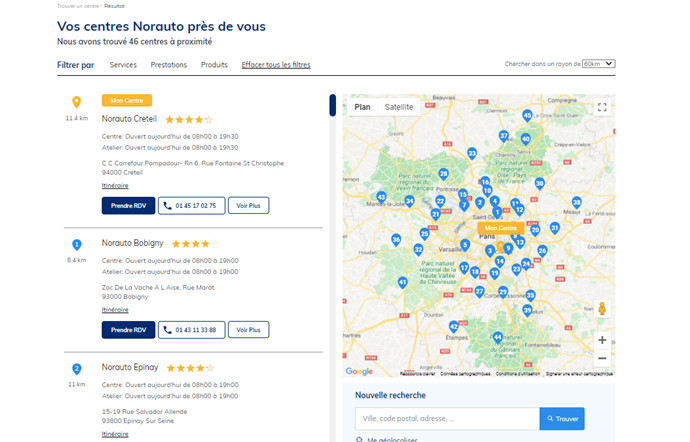
Task: Select map marker number 44
Action: (x=497, y=338)
